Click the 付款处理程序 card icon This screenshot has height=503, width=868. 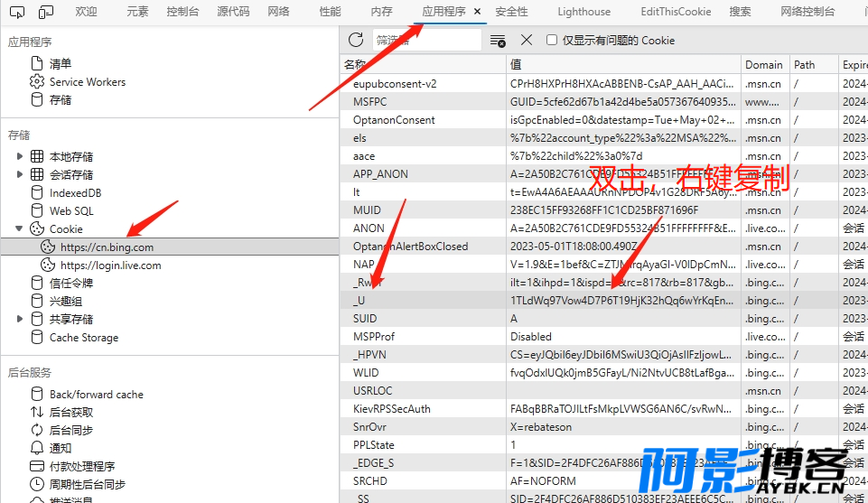point(36,466)
